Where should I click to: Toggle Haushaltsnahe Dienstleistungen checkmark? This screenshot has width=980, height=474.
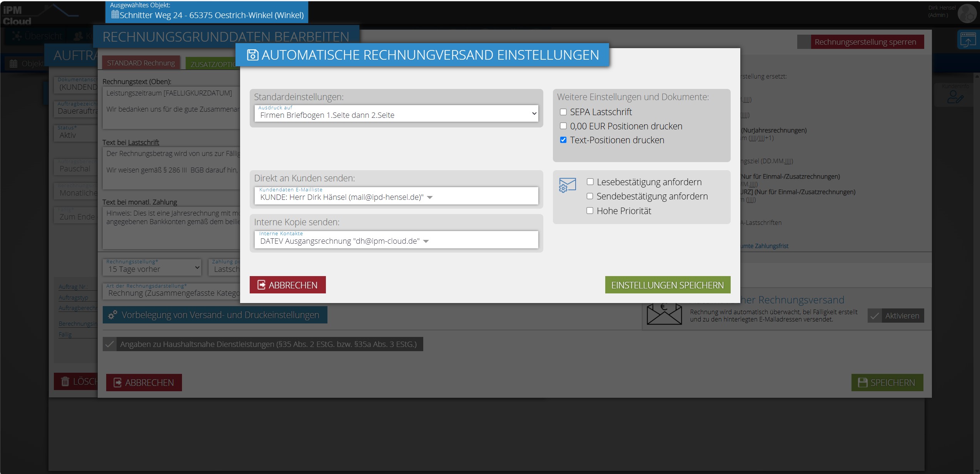(109, 344)
